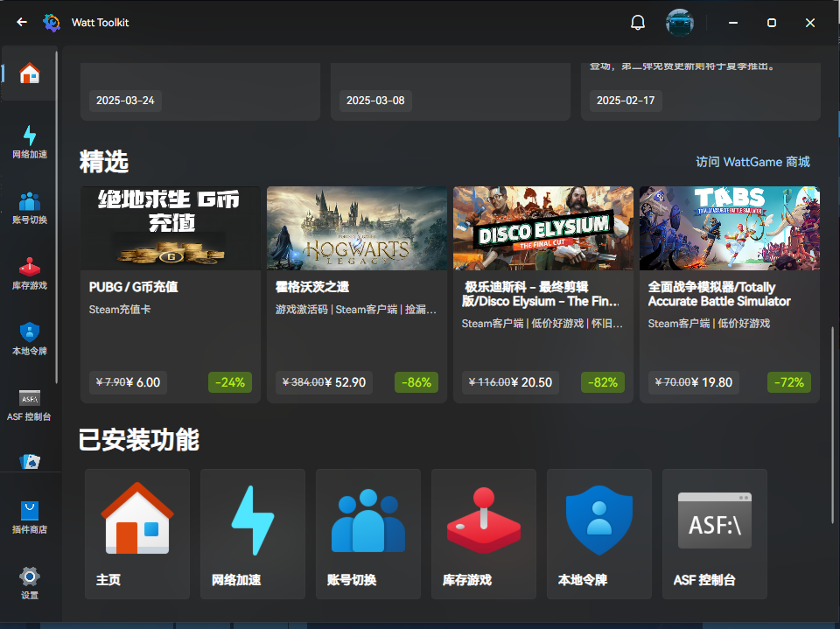Select the home icon in sidebar
The height and width of the screenshot is (629, 840).
30,73
